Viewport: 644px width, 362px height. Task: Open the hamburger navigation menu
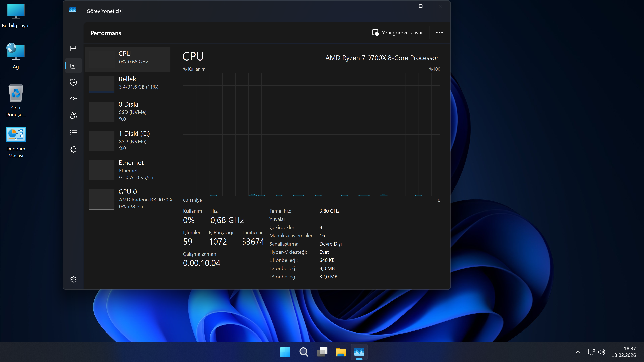pyautogui.click(x=73, y=32)
